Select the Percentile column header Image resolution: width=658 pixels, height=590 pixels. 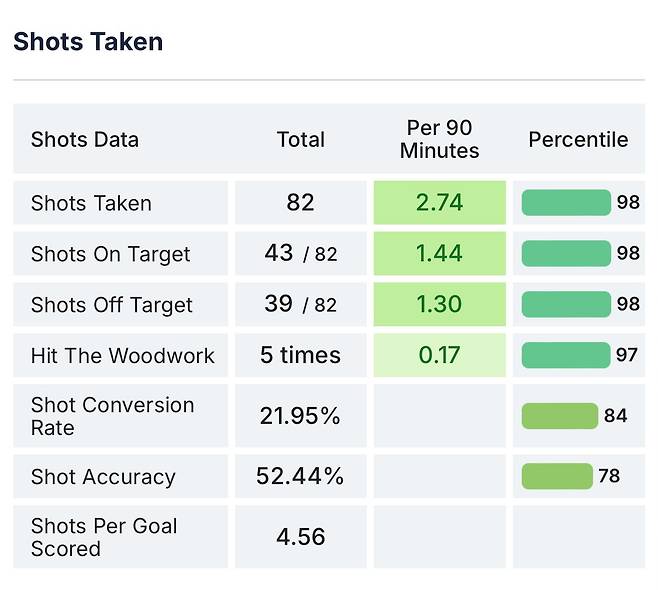578,139
